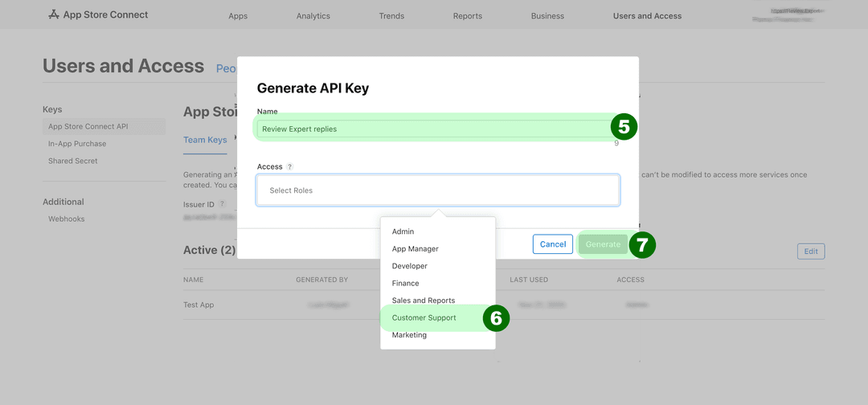The width and height of the screenshot is (868, 405).
Task: Go to Business section
Action: (547, 16)
